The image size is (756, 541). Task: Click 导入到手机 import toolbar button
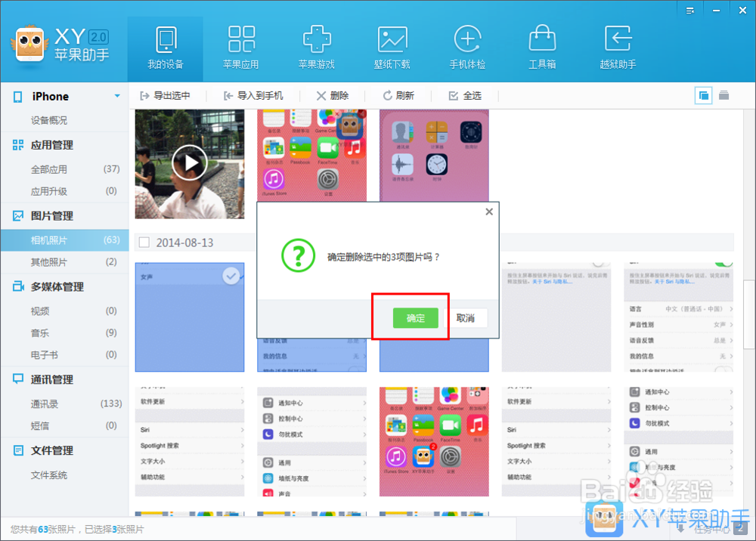coord(253,96)
